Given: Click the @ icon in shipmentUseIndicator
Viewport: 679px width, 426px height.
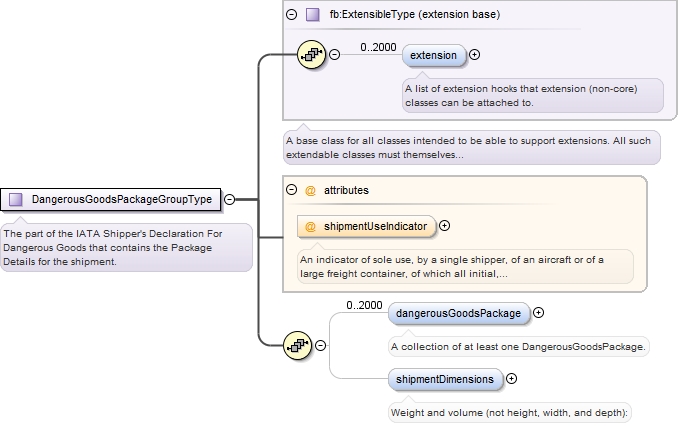Looking at the screenshot, I should tap(311, 227).
